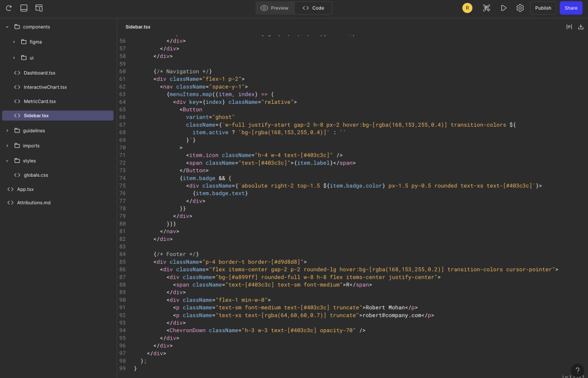Expand the guidelines folder
Screen dimensions: 588x378
(7, 131)
